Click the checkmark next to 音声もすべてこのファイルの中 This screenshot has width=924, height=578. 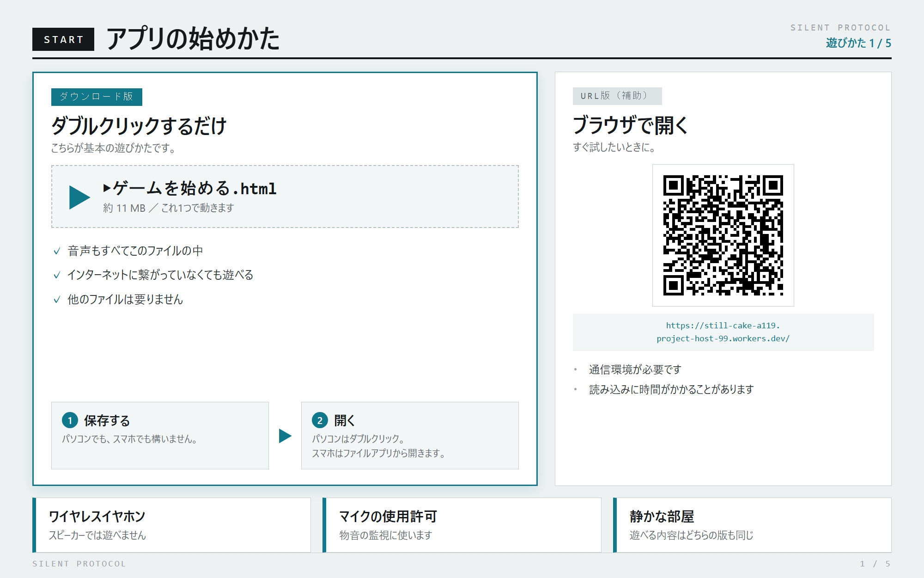pos(57,251)
